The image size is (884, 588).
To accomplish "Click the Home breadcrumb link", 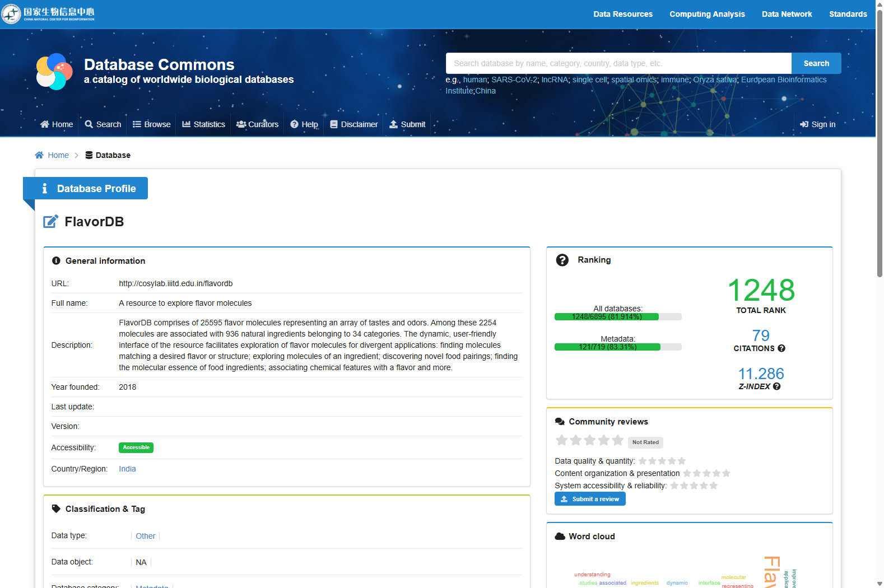I will tap(58, 155).
